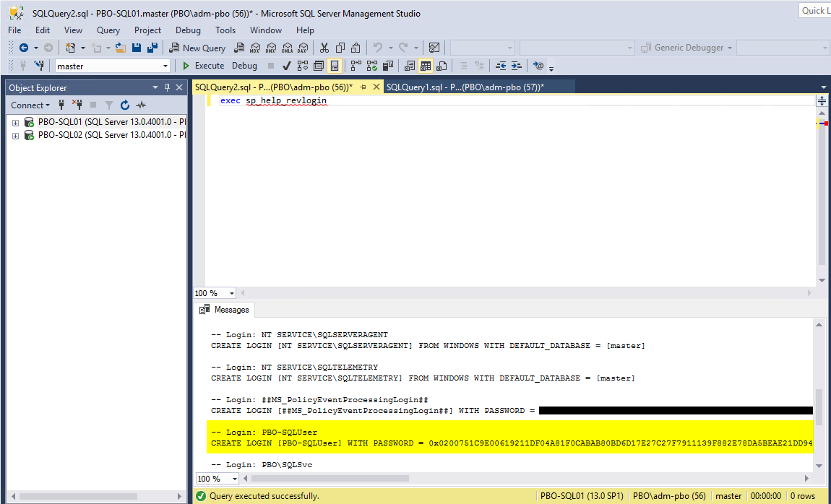Expand the PBO-SQL02 server node
Viewport: 831px width, 504px height.
click(15, 136)
